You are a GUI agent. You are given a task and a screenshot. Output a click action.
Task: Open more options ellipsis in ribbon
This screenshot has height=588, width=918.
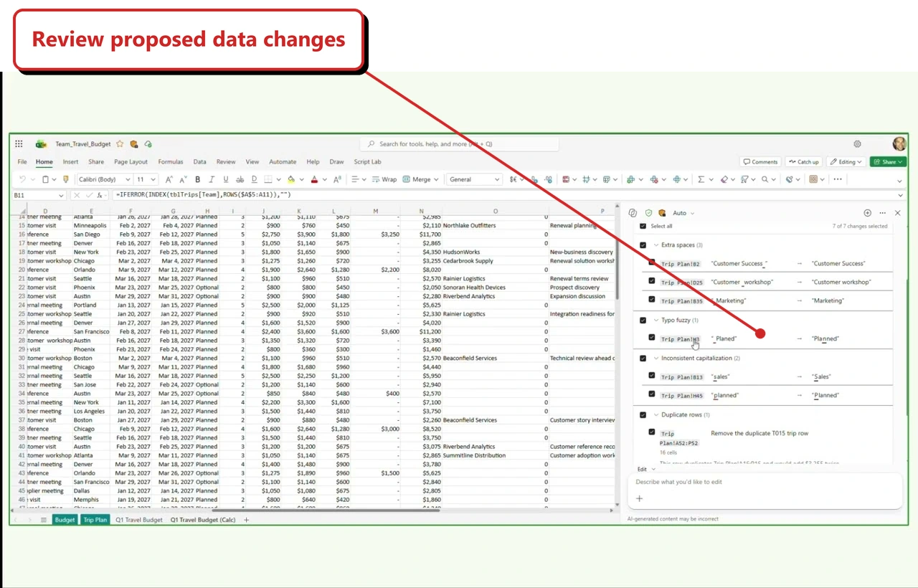838,179
